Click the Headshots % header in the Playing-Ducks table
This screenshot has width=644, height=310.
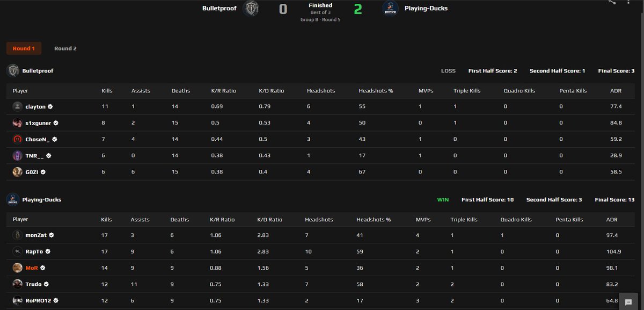pos(374,219)
